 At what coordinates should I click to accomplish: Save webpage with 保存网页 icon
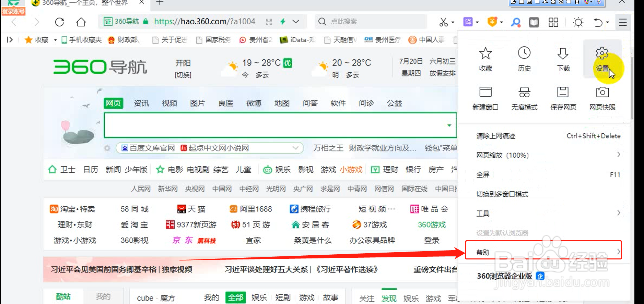pos(563,98)
